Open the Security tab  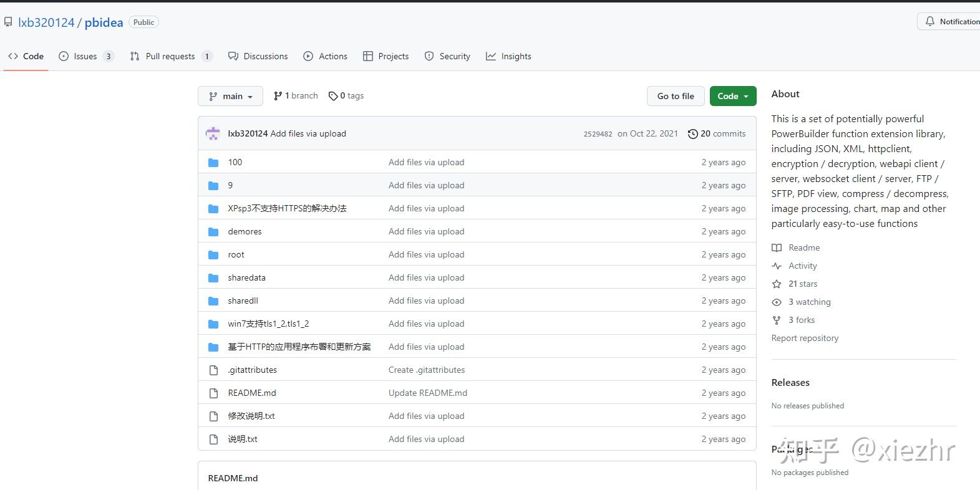(x=447, y=56)
